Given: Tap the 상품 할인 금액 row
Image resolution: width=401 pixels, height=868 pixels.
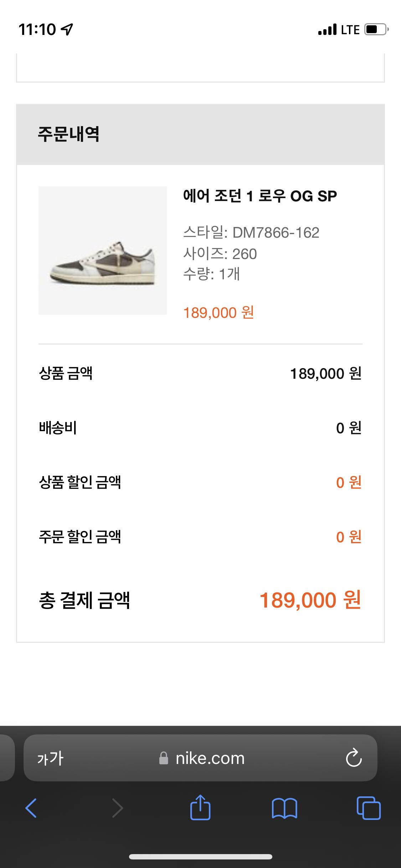Looking at the screenshot, I should click(x=200, y=482).
